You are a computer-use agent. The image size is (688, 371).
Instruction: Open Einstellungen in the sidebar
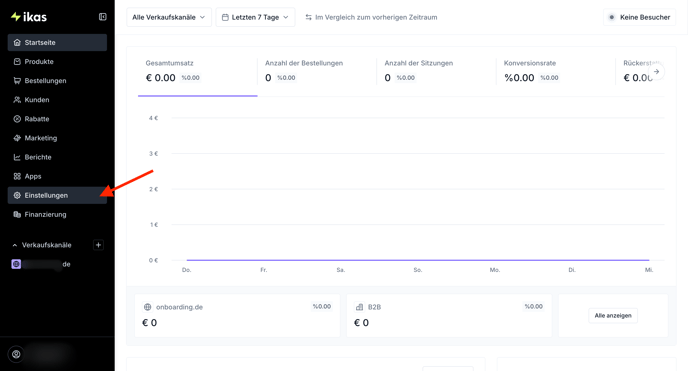point(57,195)
